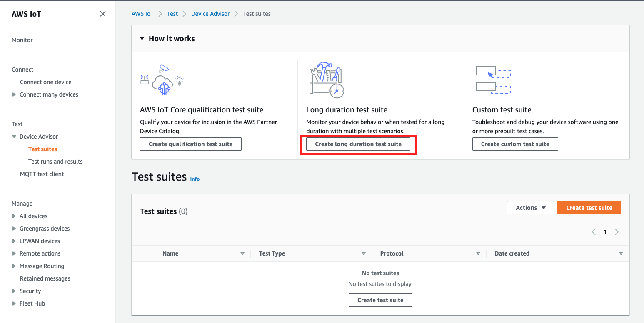Go to next page with the right arrow
This screenshot has width=644, height=323.
pos(617,232)
